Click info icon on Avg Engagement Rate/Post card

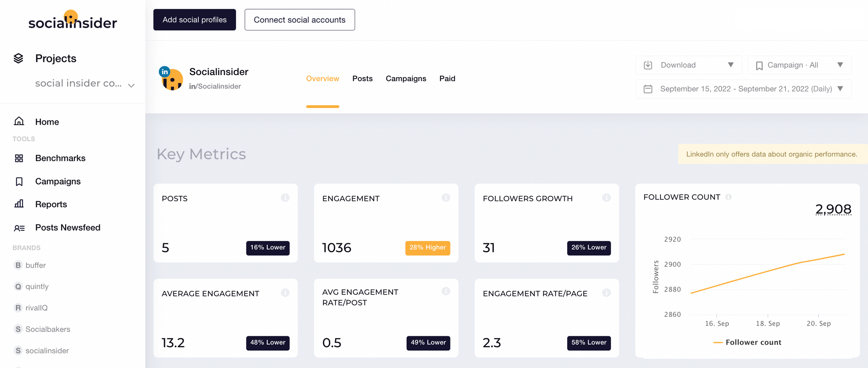tap(446, 291)
